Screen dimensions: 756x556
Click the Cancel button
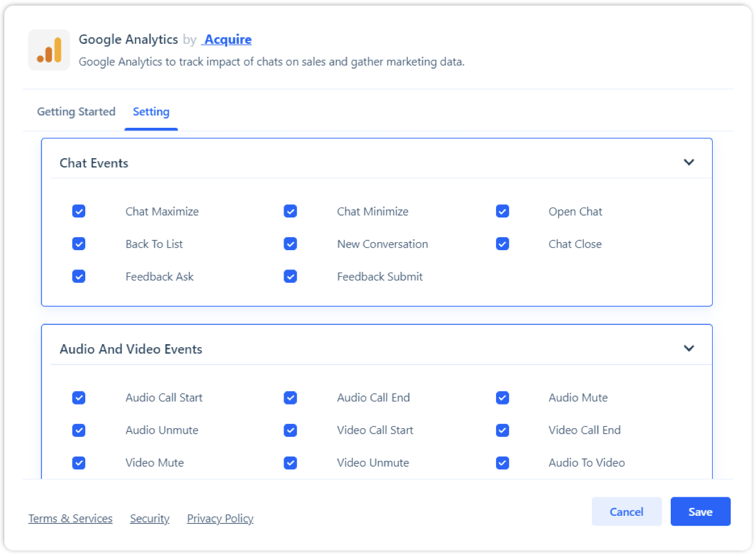[626, 512]
